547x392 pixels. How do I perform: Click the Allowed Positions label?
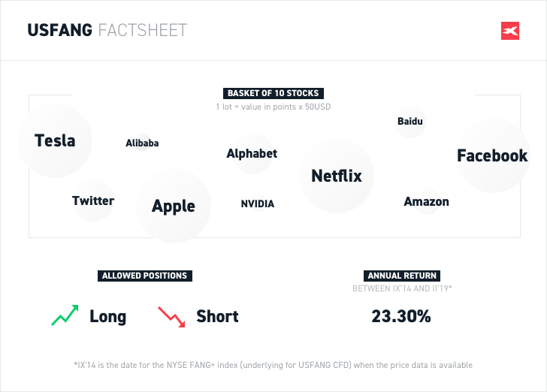pyautogui.click(x=145, y=276)
